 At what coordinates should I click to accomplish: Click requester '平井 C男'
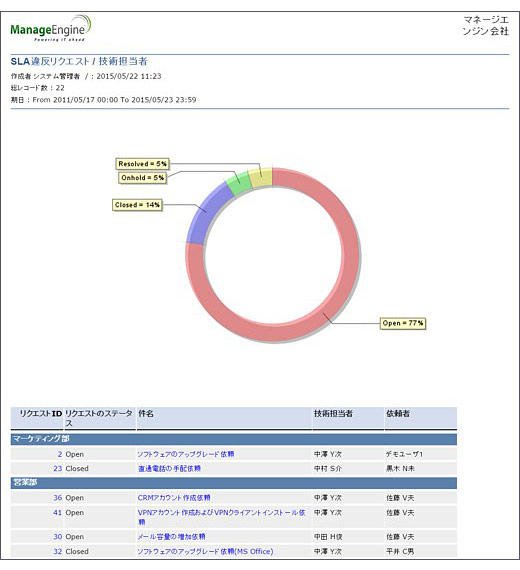400,551
